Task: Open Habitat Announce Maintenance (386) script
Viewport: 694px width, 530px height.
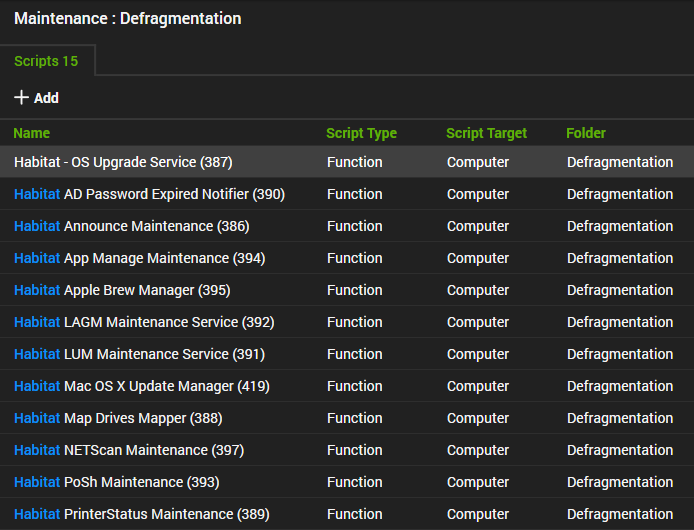Action: click(131, 226)
